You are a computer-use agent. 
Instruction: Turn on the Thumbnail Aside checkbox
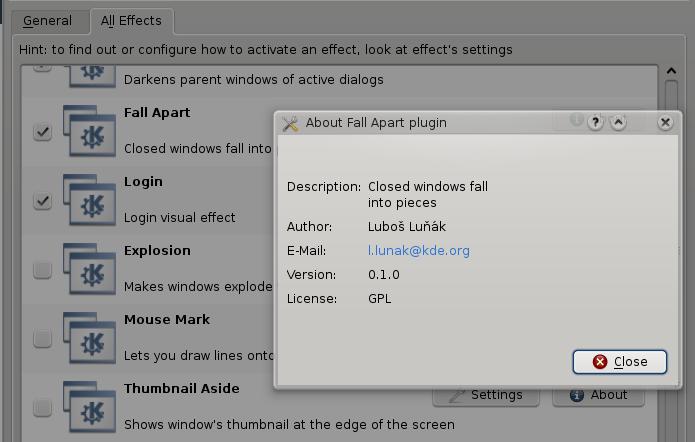tap(42, 408)
